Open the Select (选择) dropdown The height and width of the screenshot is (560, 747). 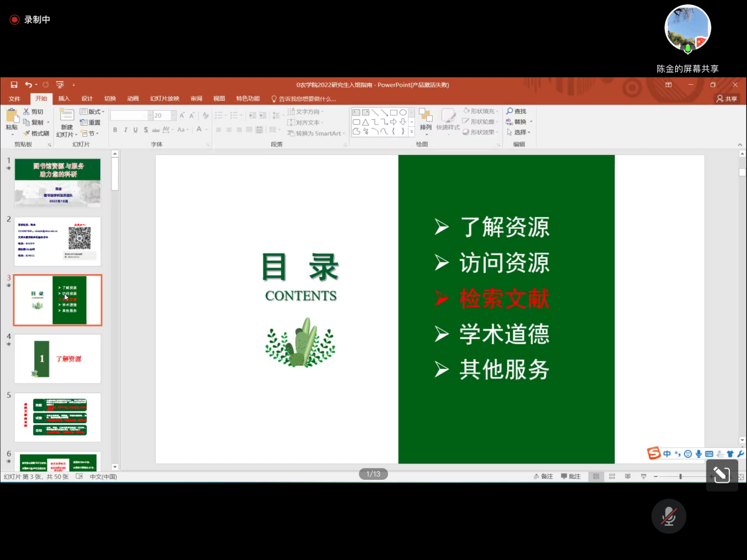click(519, 132)
